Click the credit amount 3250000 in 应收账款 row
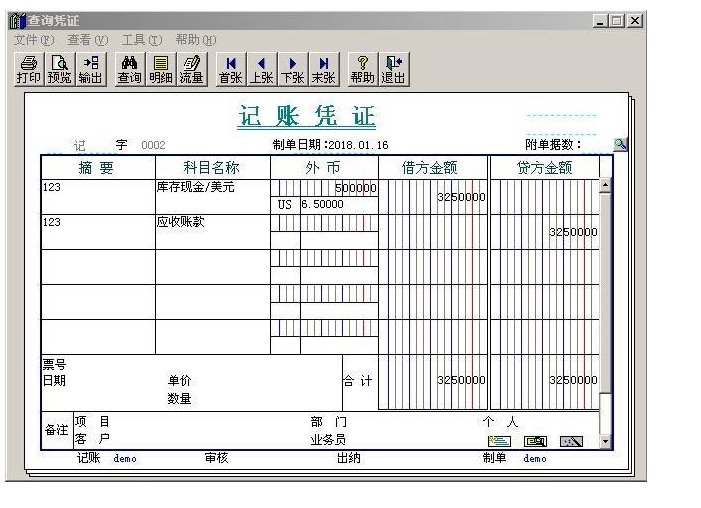This screenshot has height=508, width=701. 573,232
